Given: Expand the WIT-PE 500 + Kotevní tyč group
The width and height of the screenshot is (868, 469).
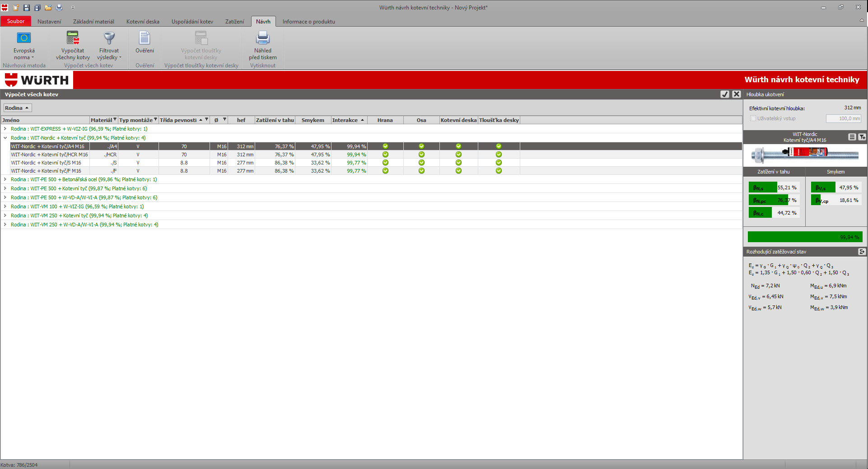Looking at the screenshot, I should click(5, 188).
